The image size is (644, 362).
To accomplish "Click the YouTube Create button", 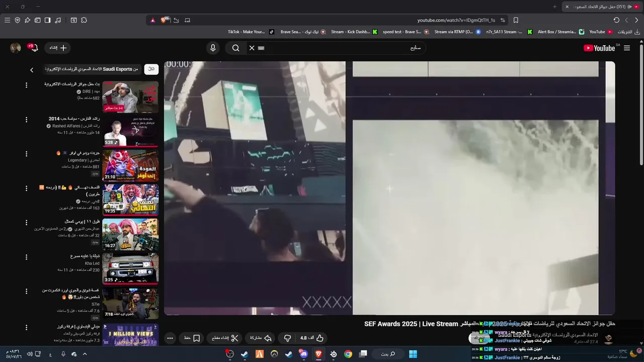I will point(58,48).
